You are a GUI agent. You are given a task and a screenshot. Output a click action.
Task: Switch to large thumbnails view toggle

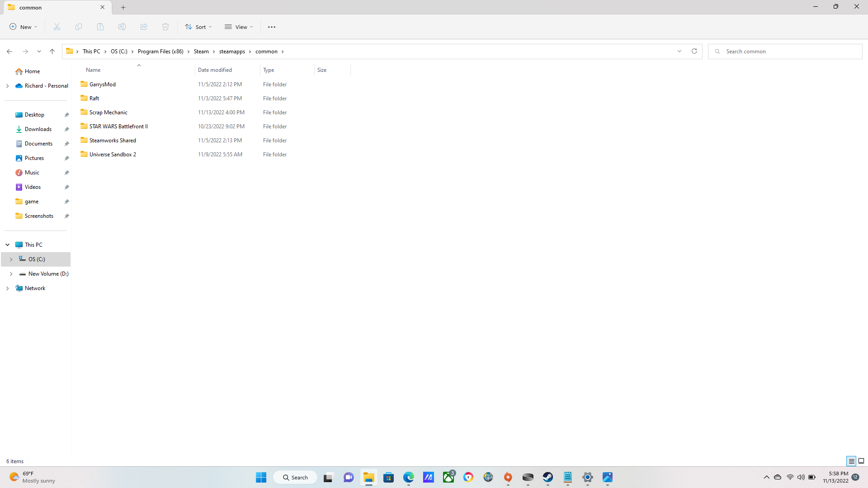click(861, 461)
